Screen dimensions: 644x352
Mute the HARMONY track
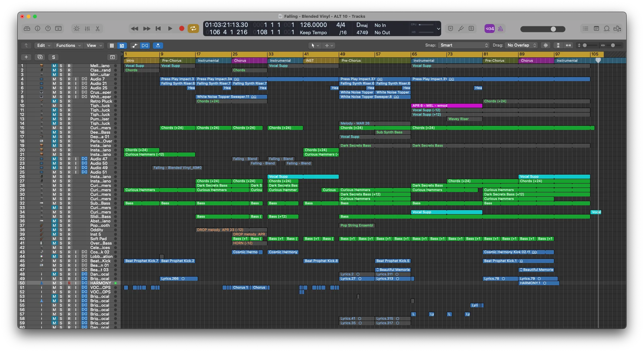(54, 283)
